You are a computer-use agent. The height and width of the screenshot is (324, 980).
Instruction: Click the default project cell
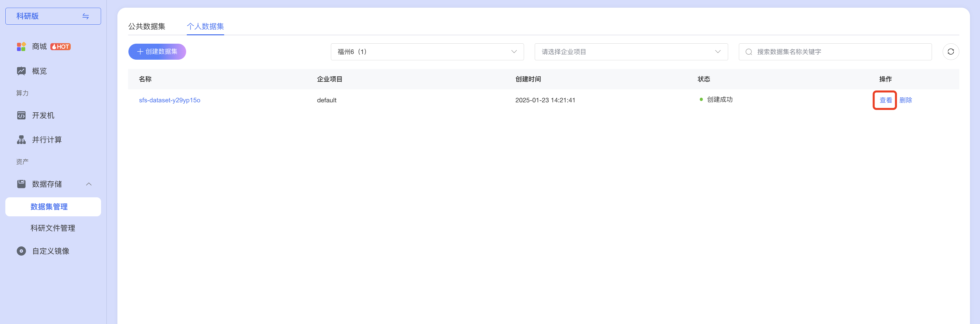coord(327,100)
